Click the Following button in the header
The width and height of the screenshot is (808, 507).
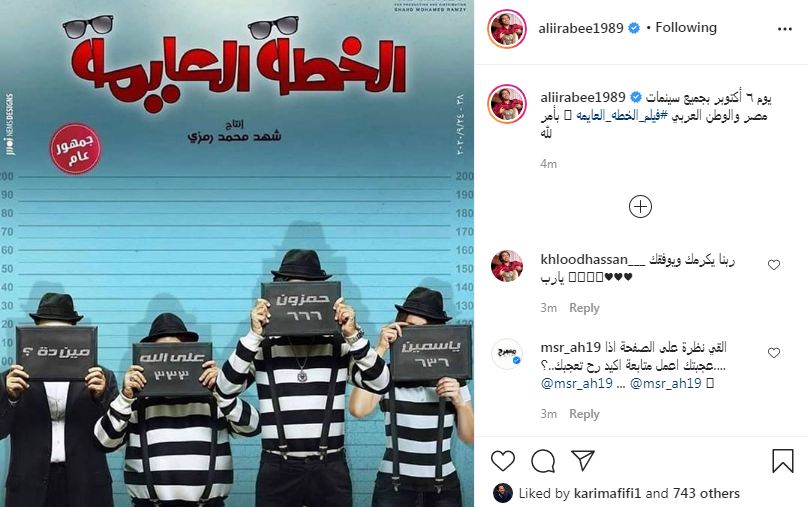pyautogui.click(x=685, y=27)
